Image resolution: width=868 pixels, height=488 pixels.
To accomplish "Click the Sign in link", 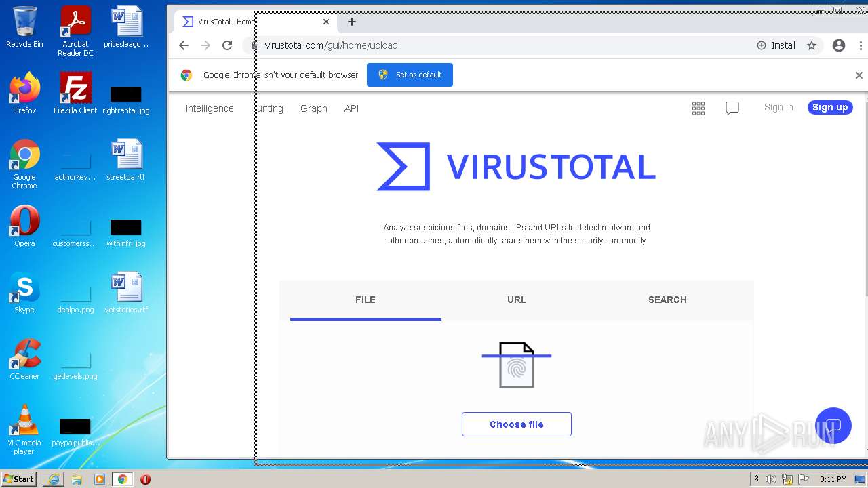I will [778, 107].
